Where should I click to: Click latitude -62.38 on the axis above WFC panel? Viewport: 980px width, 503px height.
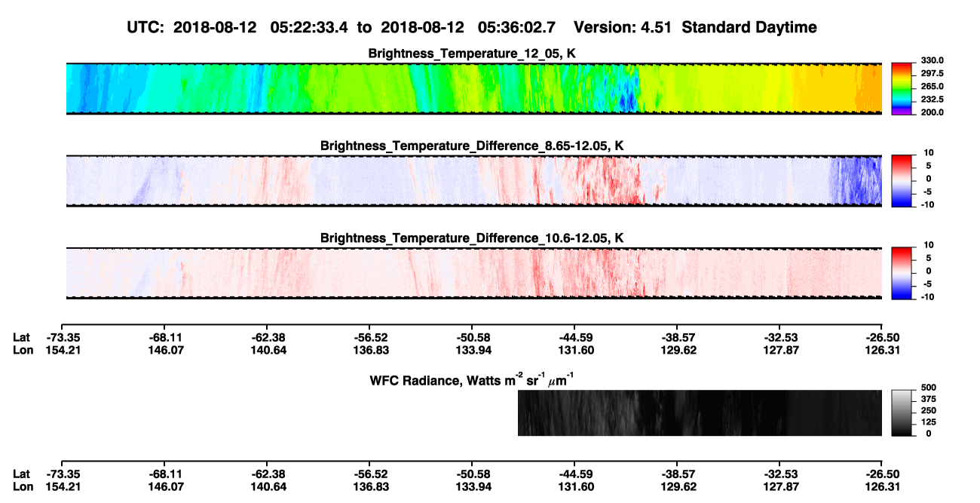tap(267, 338)
